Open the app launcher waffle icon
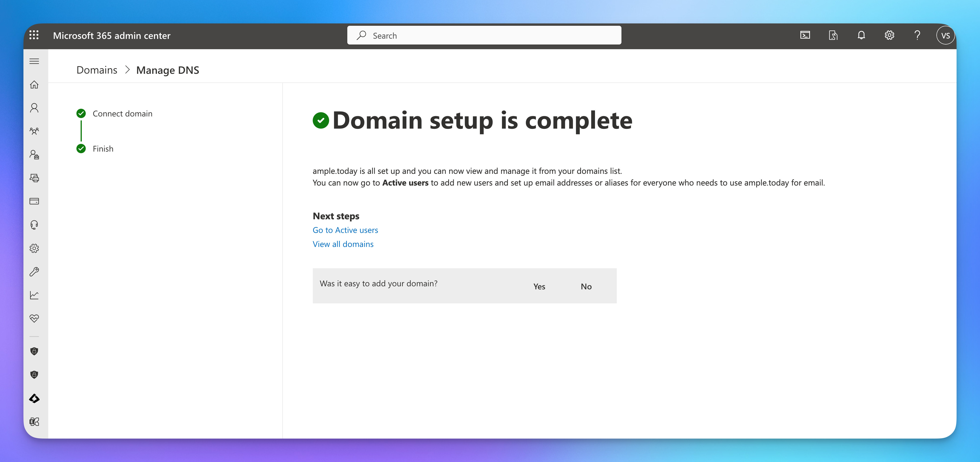980x462 pixels. [34, 35]
